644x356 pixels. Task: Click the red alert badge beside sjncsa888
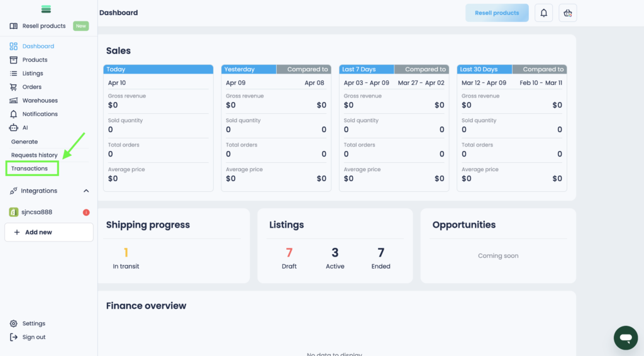click(86, 213)
